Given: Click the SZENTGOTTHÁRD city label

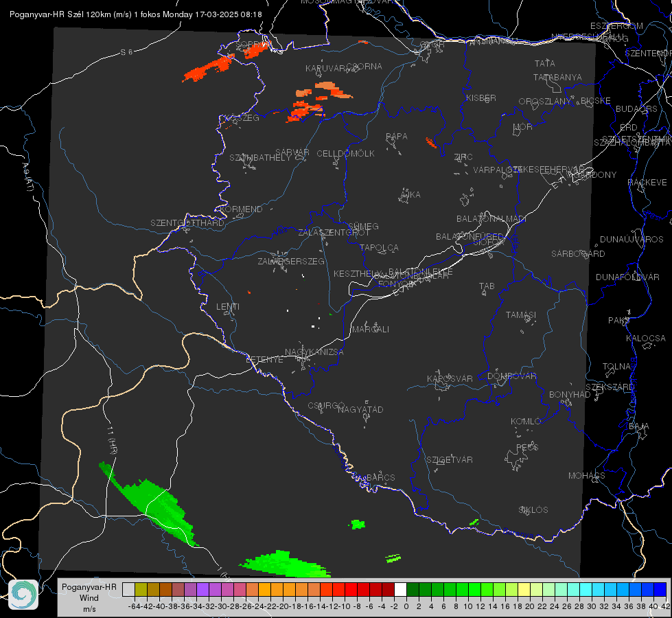Looking at the screenshot, I should (x=187, y=223).
